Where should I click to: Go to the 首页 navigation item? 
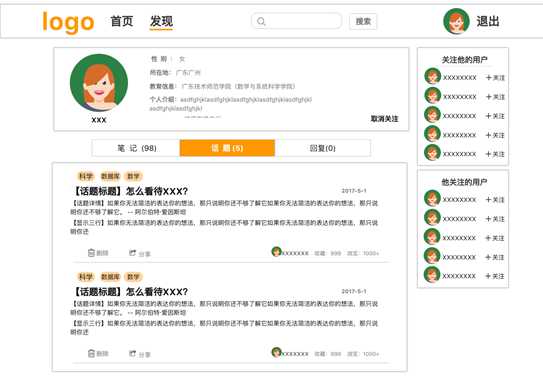[x=122, y=21]
